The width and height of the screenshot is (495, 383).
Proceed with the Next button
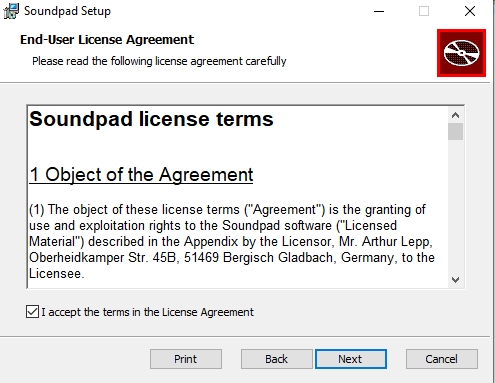(351, 359)
